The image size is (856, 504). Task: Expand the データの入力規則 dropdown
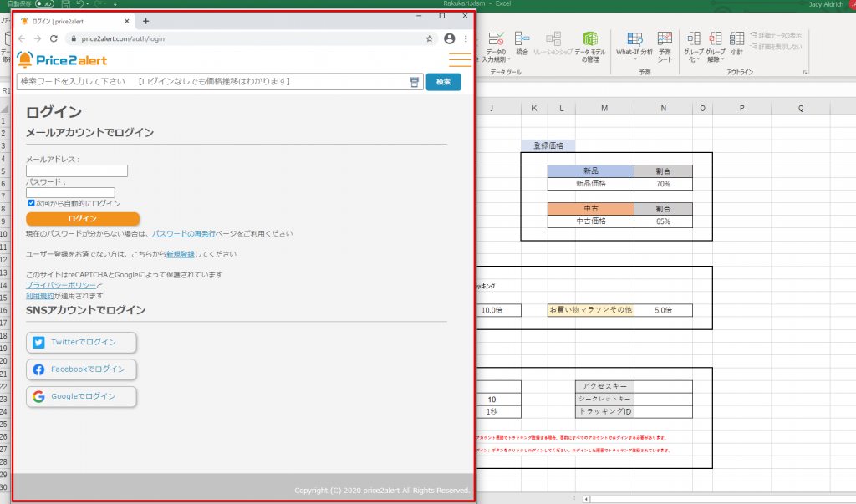pos(495,60)
